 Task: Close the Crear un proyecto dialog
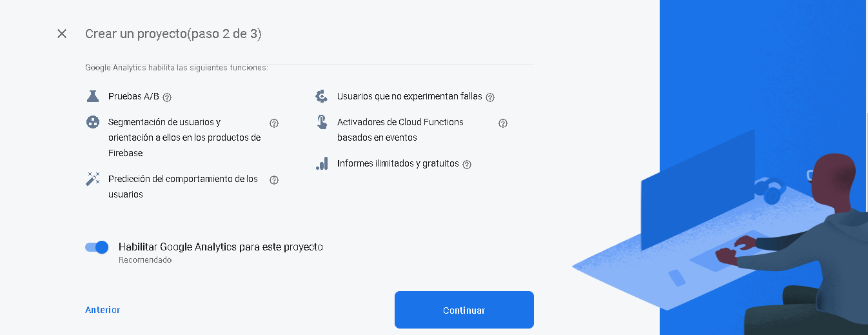pyautogui.click(x=62, y=34)
